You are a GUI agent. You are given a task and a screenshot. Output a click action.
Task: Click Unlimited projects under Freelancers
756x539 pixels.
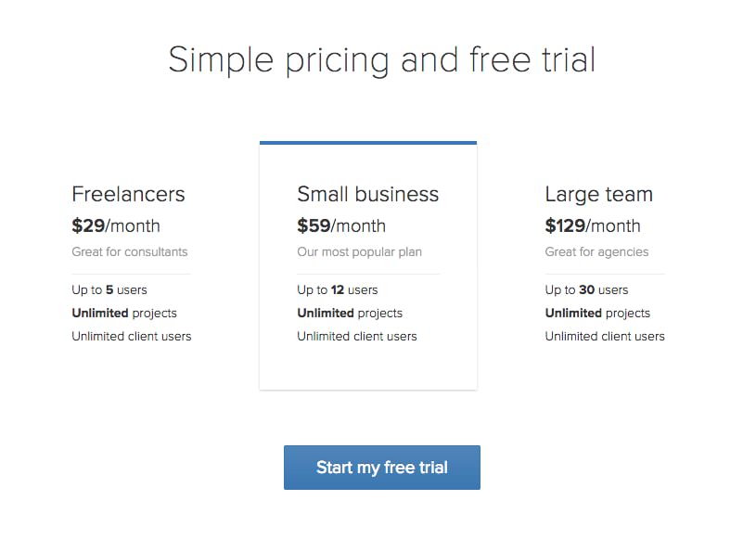pyautogui.click(x=124, y=313)
